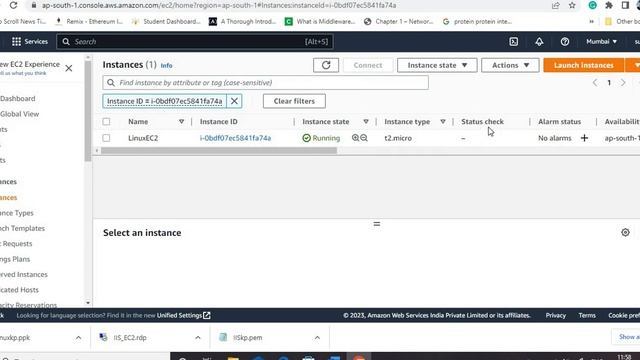Launch the AWS CloudShell icon
The width and height of the screenshot is (640, 360).
point(513,42)
